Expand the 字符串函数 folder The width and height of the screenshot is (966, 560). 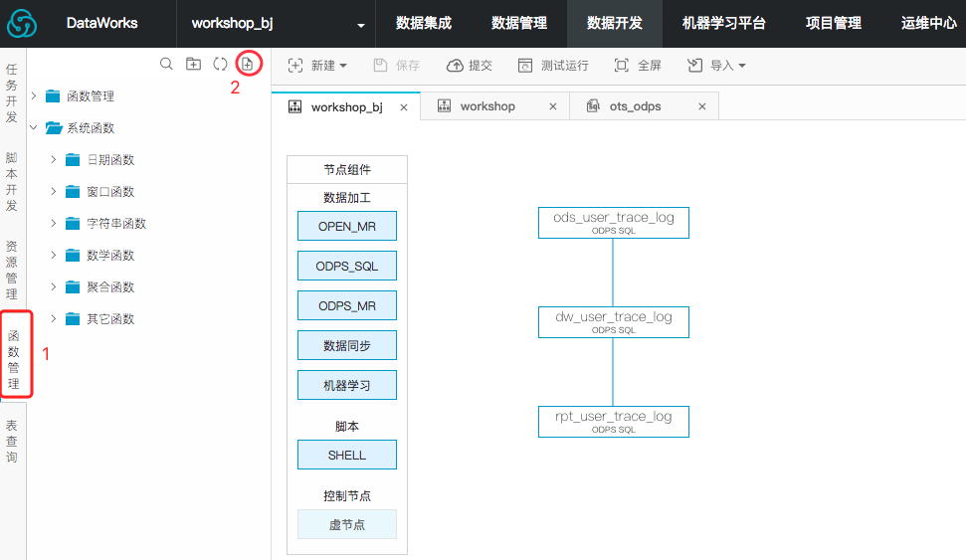pyautogui.click(x=54, y=223)
